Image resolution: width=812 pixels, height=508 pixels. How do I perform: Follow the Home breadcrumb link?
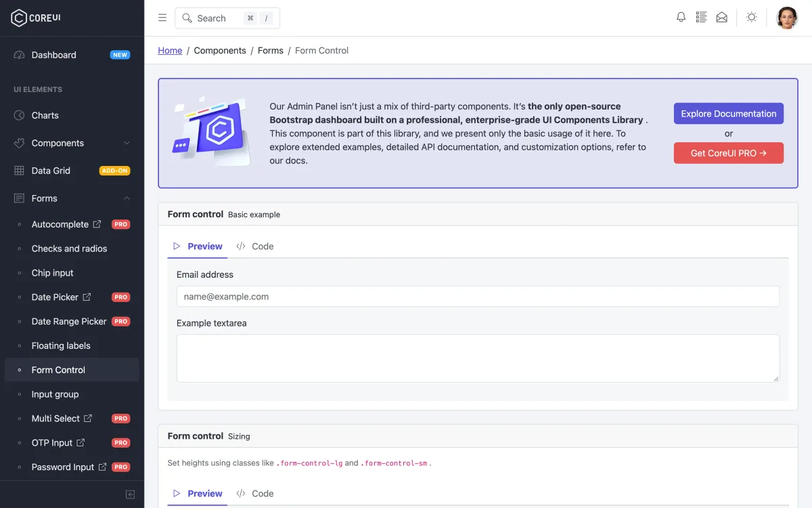(x=170, y=50)
